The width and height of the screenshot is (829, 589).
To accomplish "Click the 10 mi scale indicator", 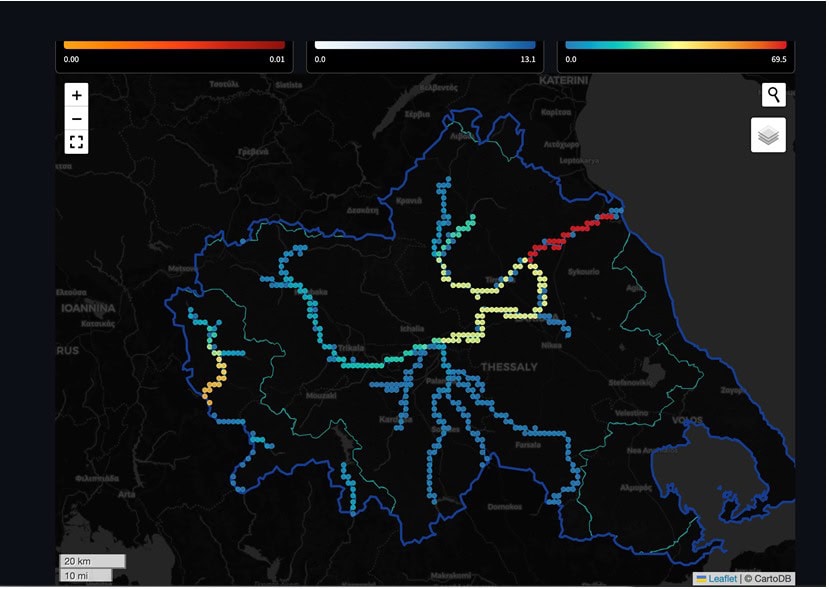I will 85,576.
